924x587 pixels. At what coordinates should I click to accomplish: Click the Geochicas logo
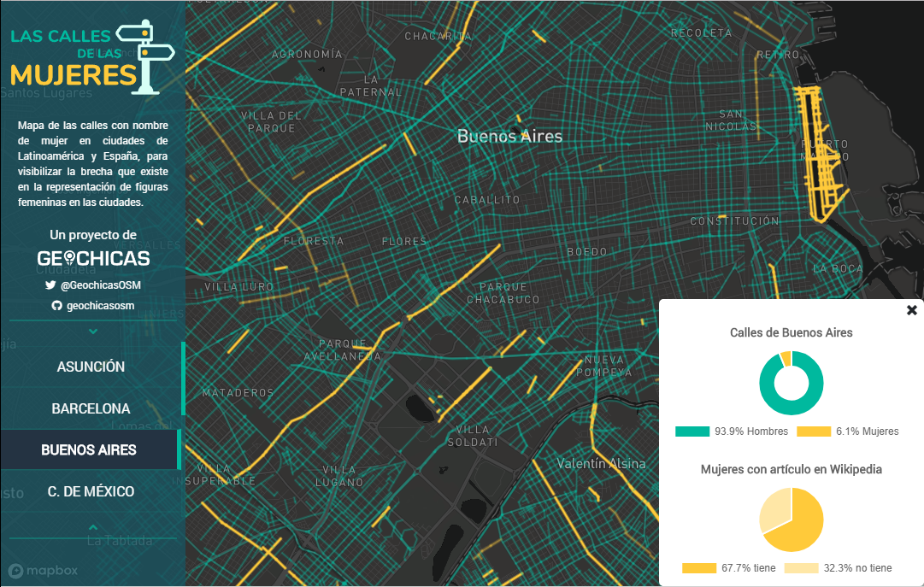(x=93, y=259)
